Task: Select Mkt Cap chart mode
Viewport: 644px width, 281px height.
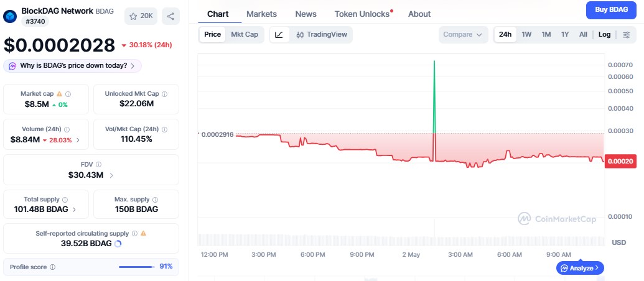Action: (245, 34)
